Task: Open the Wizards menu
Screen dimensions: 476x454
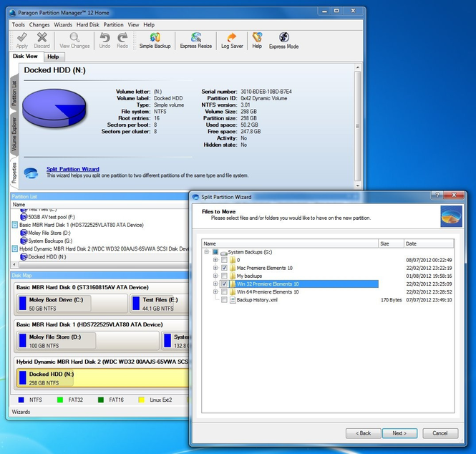Action: 63,24
